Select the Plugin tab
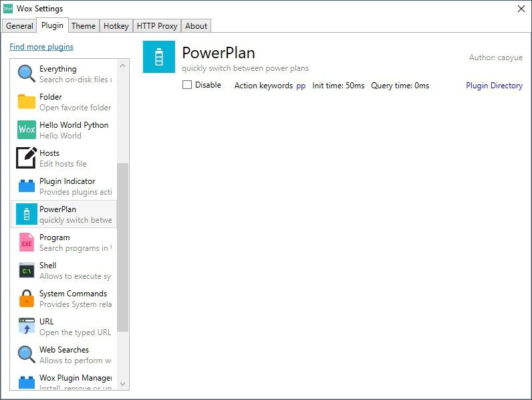Viewport: 532px width, 400px height. pyautogui.click(x=52, y=25)
